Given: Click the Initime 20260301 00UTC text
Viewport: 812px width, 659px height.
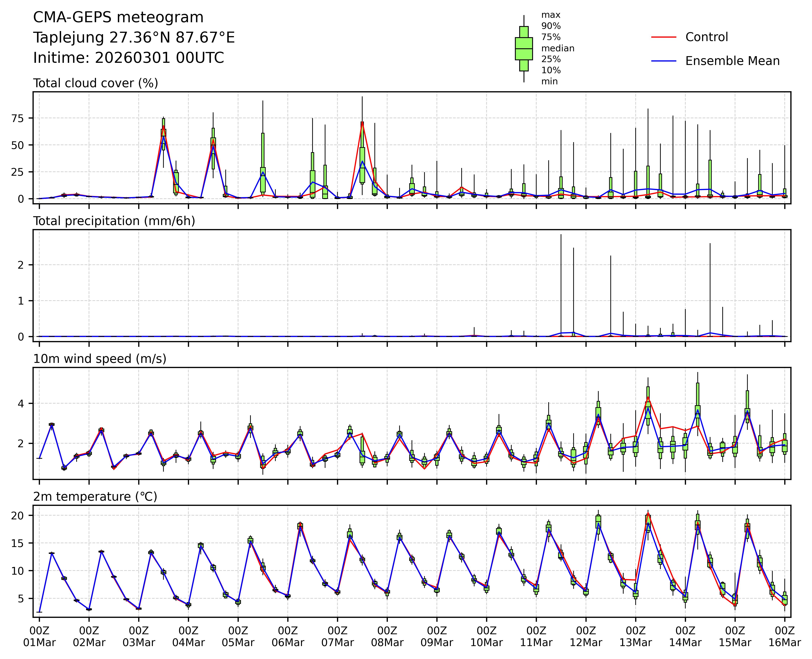Looking at the screenshot, I should 129,58.
